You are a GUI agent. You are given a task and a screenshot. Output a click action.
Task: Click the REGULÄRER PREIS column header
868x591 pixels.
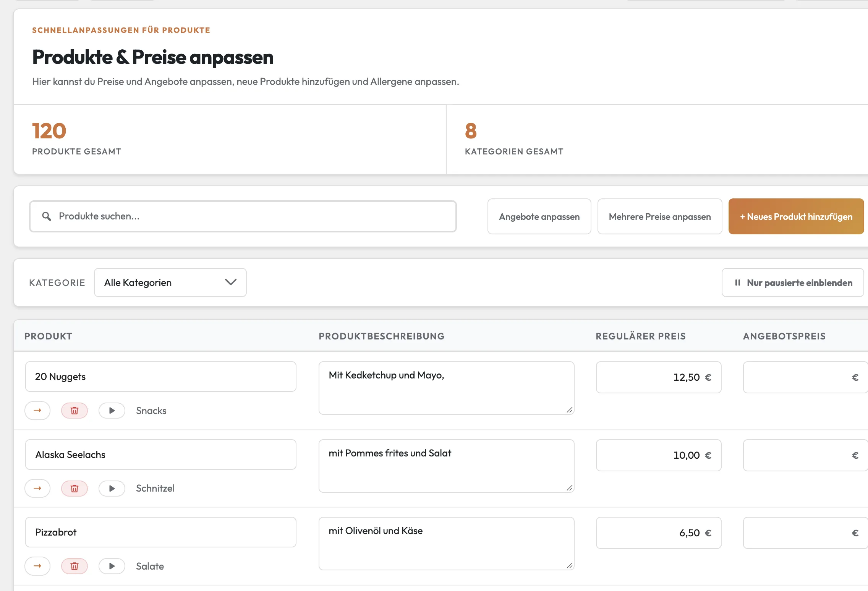(641, 336)
